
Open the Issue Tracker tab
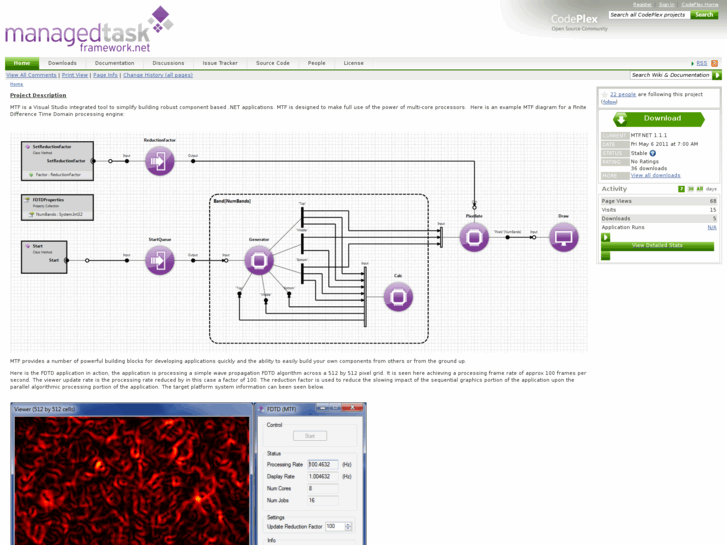click(x=220, y=63)
